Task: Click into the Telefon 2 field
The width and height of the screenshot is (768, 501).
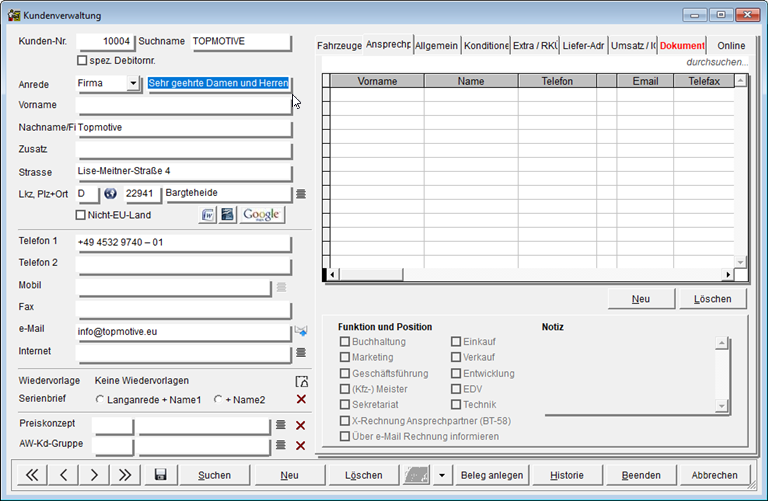Action: (x=184, y=264)
